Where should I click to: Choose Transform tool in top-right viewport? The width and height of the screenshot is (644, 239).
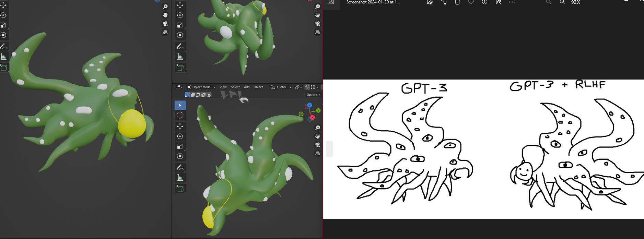click(180, 35)
